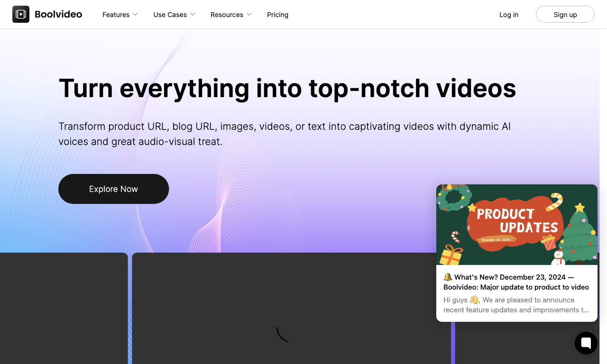The height and width of the screenshot is (364, 607).
Task: Click the Sign up button
Action: [x=565, y=14]
